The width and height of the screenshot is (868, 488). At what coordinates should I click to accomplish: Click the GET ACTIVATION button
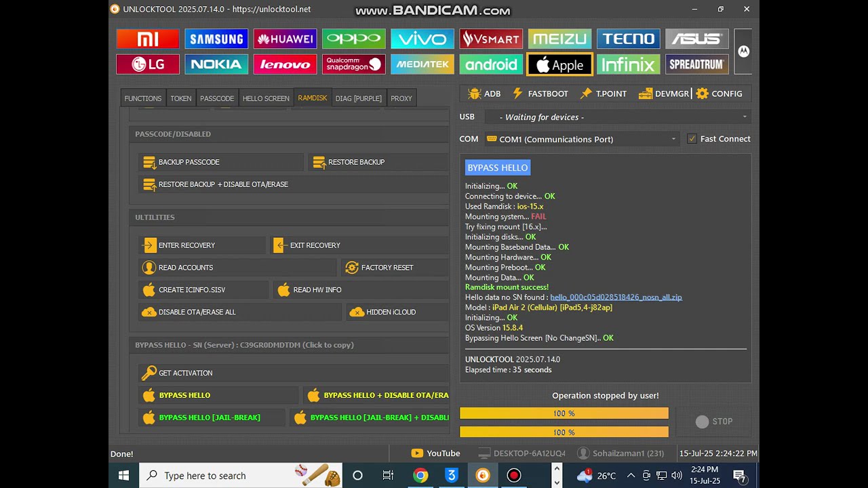click(294, 373)
